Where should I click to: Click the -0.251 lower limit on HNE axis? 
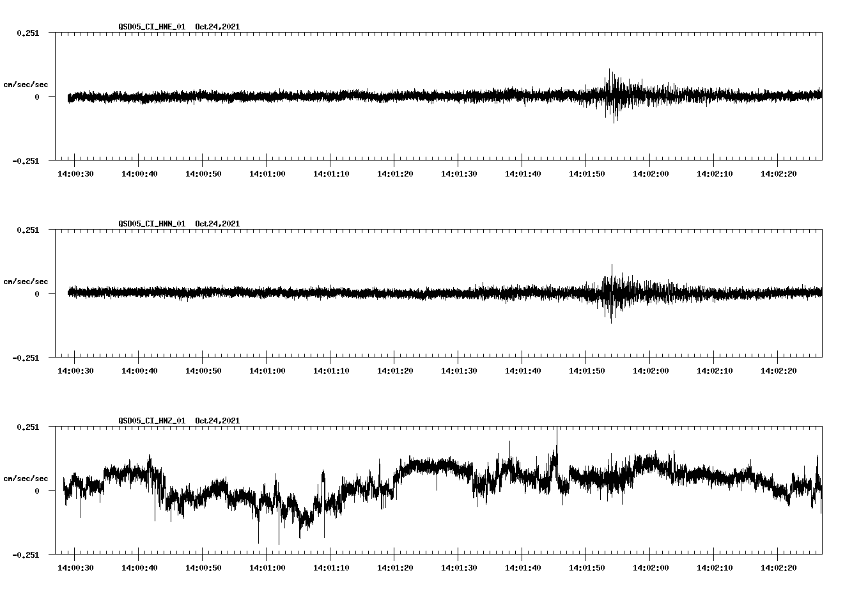(26, 161)
